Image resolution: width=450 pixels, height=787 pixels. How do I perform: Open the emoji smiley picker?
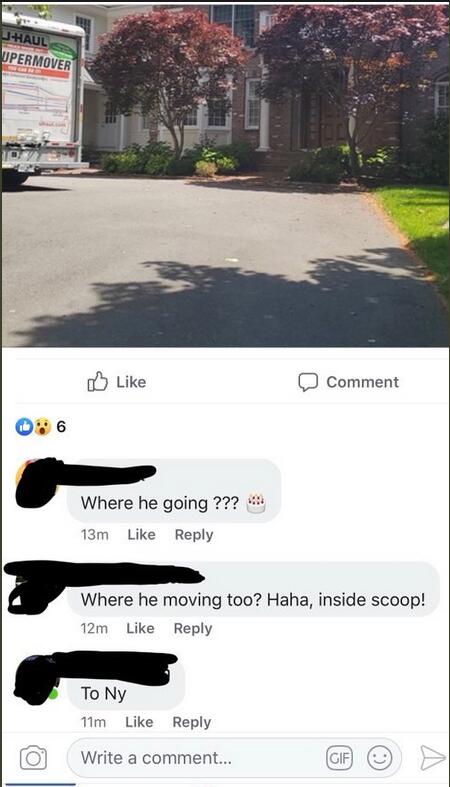380,757
